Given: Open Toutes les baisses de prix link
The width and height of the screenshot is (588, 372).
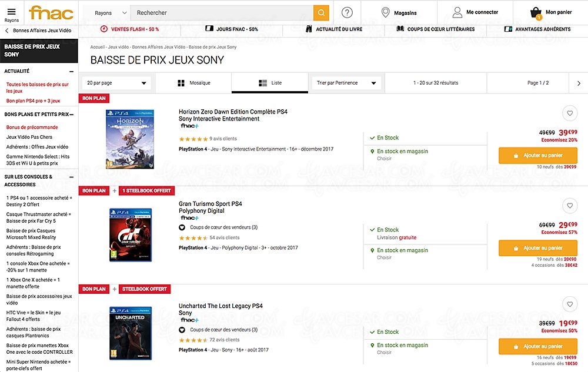Looking at the screenshot, I should (x=37, y=88).
